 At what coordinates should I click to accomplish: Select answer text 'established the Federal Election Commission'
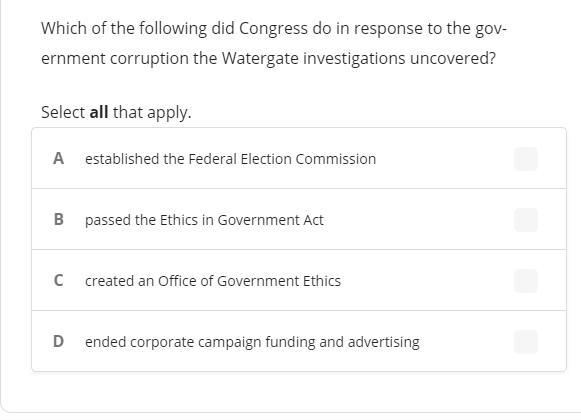point(230,159)
